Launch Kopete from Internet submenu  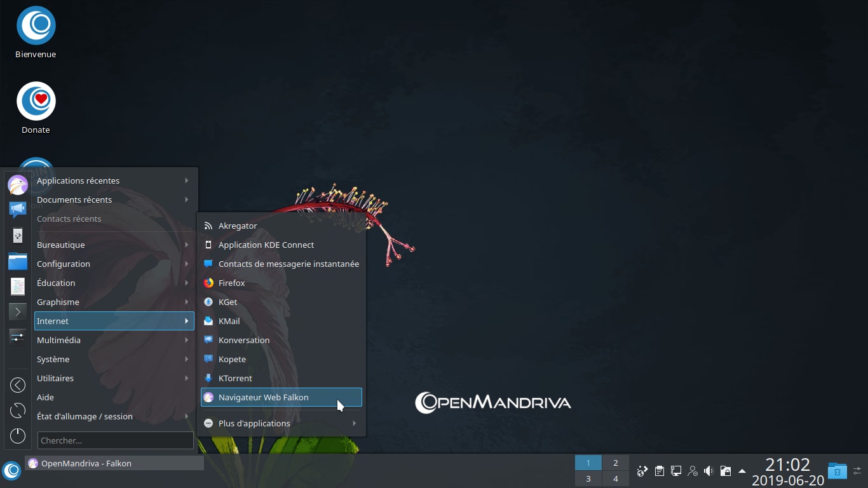coord(281,359)
